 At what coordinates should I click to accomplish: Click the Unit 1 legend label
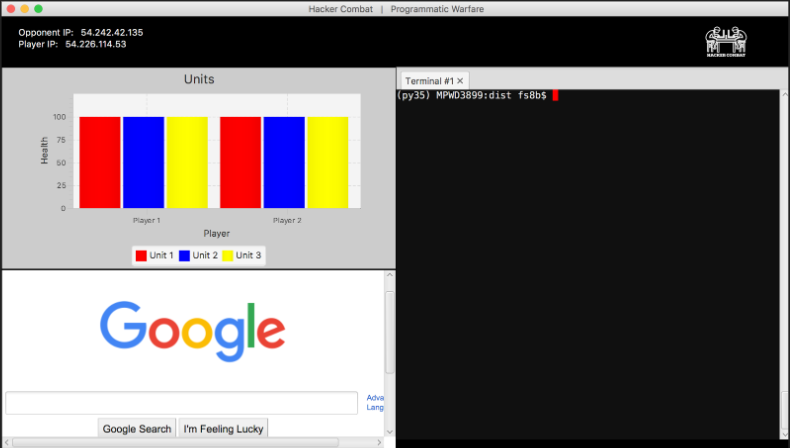(161, 255)
